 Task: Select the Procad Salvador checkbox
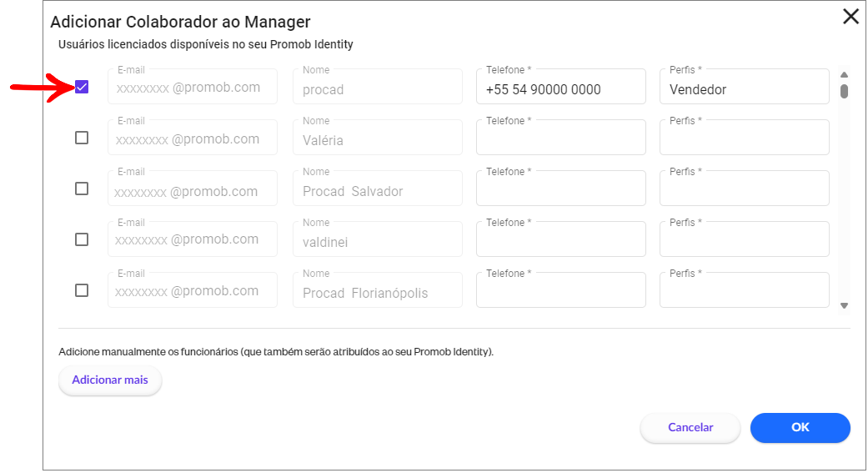tap(82, 189)
